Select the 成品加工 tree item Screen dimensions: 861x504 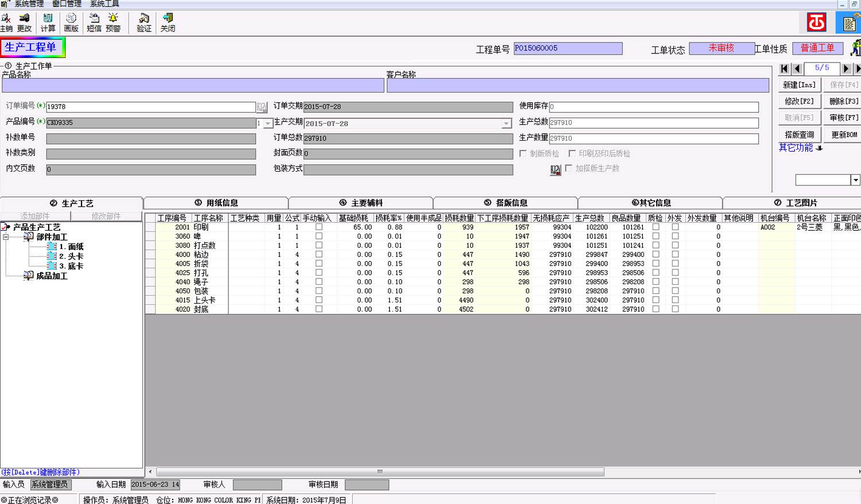click(52, 276)
